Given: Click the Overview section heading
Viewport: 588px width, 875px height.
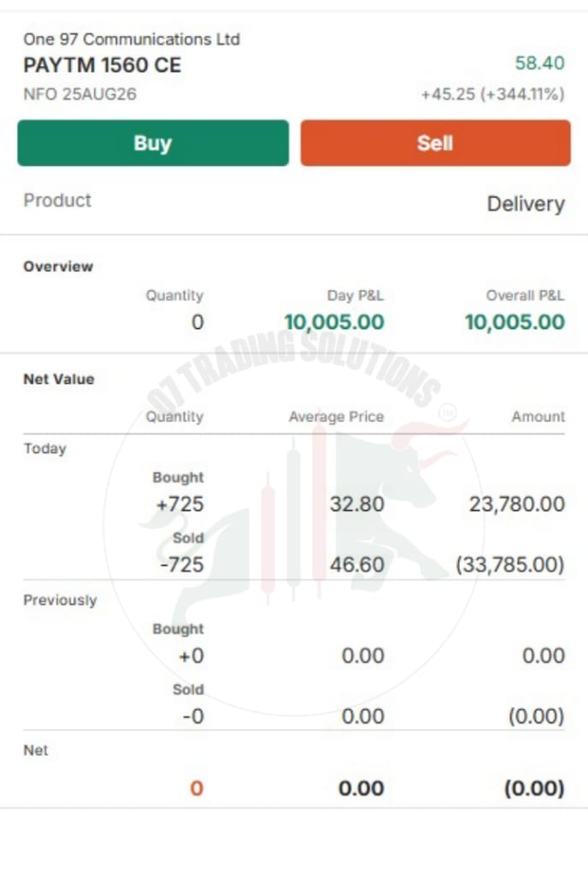Looking at the screenshot, I should [58, 267].
